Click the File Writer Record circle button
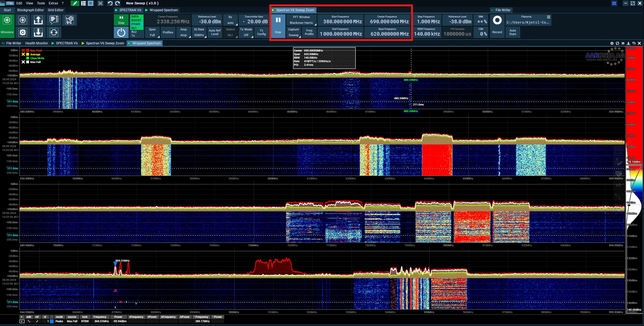 tap(497, 20)
